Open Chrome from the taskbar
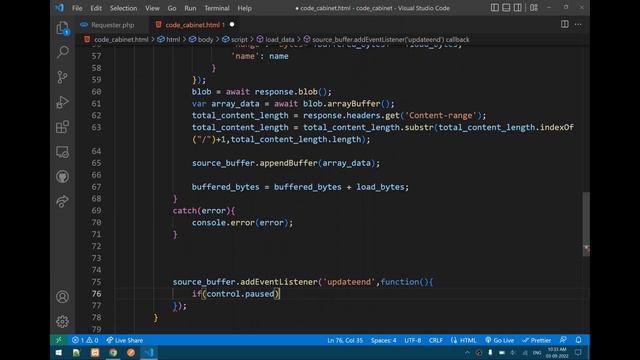Viewport: 640px width, 360px height. [x=113, y=353]
